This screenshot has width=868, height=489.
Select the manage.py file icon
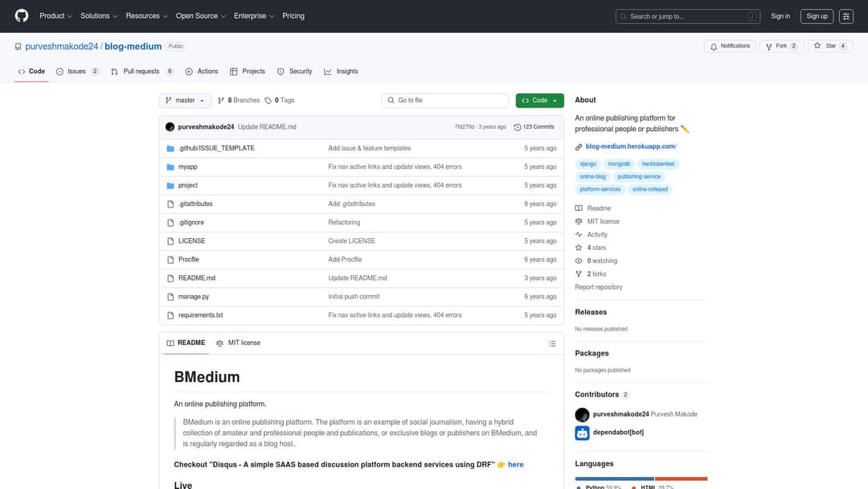point(170,297)
